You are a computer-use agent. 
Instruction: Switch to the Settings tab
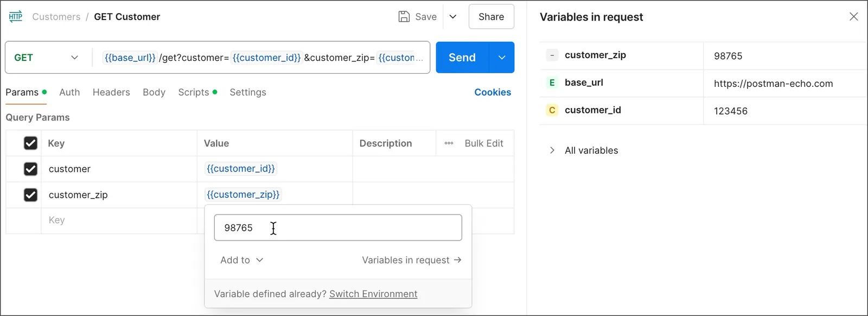[x=248, y=92]
